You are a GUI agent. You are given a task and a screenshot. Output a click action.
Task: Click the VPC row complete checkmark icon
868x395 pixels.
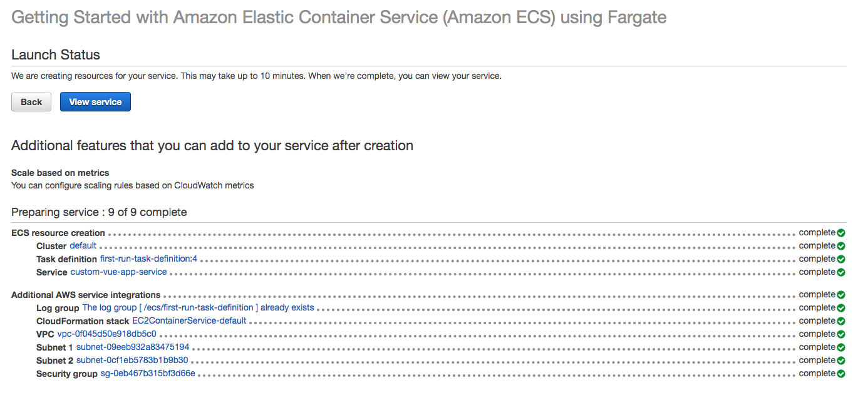841,334
